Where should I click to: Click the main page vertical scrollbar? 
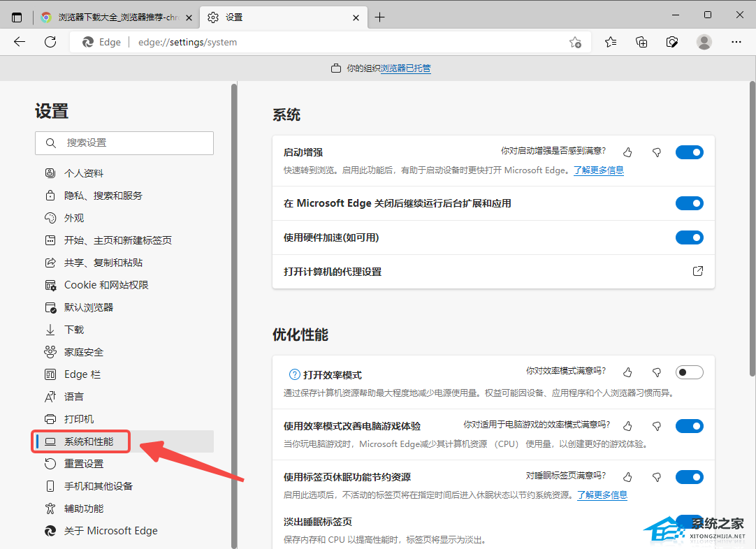pos(752,228)
